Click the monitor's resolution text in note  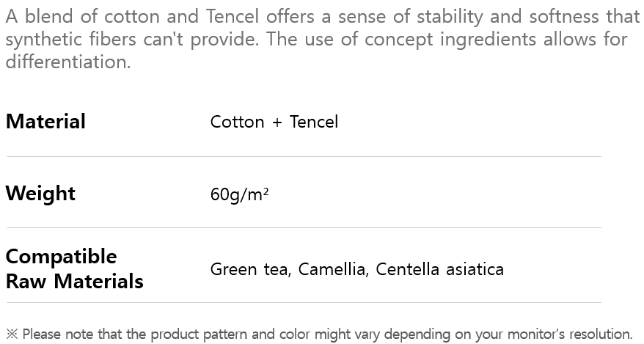(565, 334)
